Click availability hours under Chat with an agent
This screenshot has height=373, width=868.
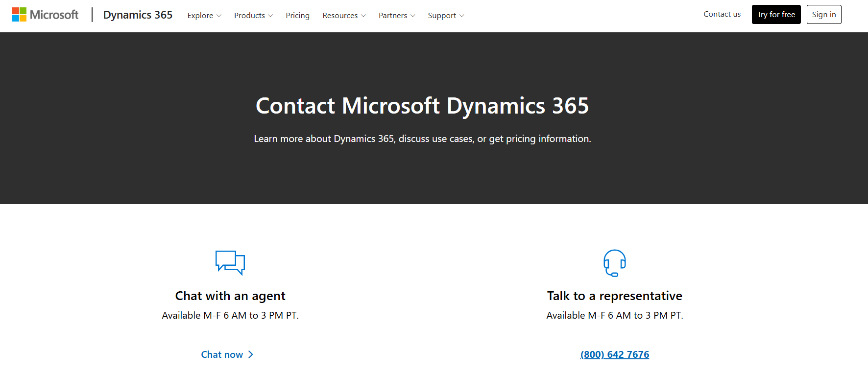point(230,315)
